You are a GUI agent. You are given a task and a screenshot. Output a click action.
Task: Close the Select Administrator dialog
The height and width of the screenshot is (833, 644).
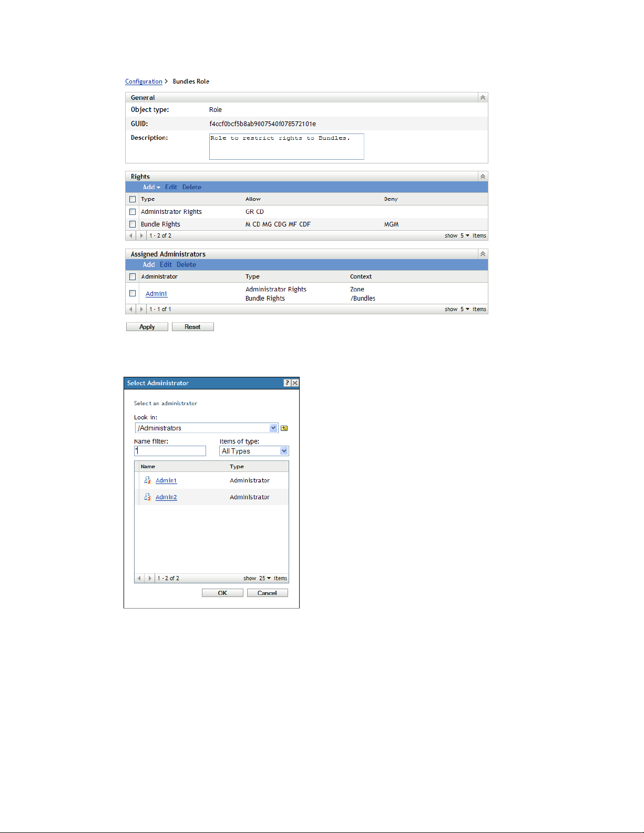tap(295, 383)
